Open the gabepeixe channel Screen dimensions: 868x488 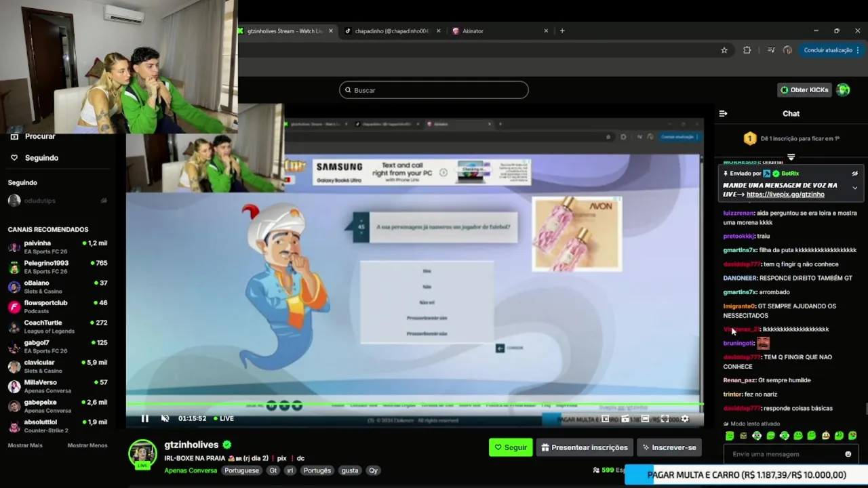click(58, 406)
